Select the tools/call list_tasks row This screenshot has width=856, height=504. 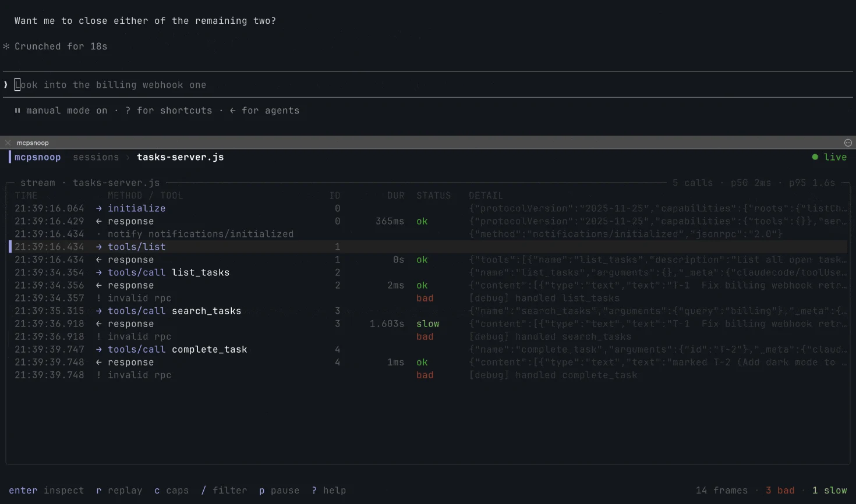pyautogui.click(x=428, y=272)
